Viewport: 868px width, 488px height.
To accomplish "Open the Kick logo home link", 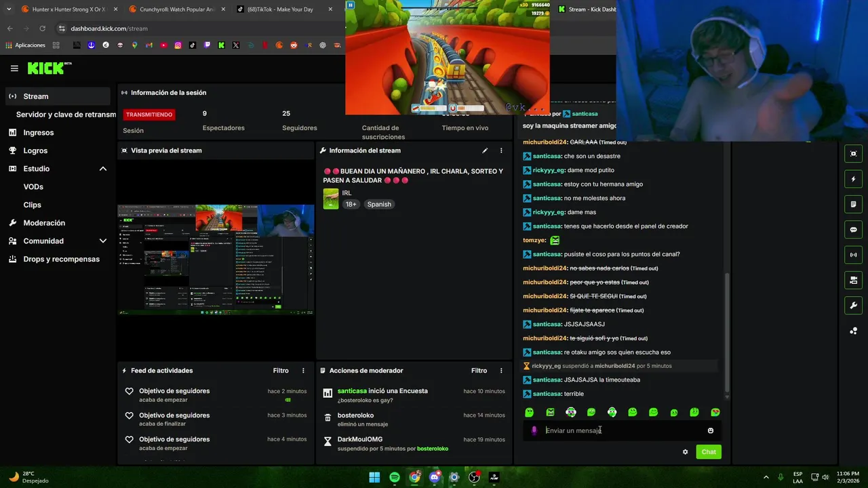I will click(x=49, y=68).
